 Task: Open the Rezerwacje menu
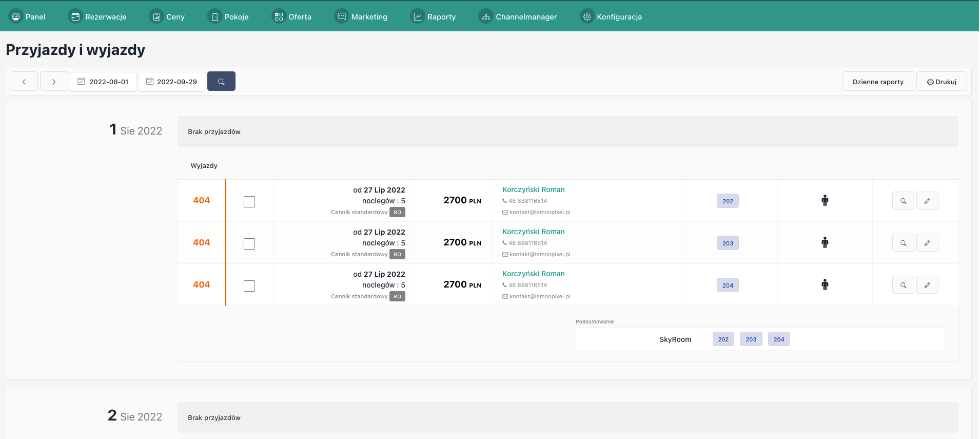[97, 16]
